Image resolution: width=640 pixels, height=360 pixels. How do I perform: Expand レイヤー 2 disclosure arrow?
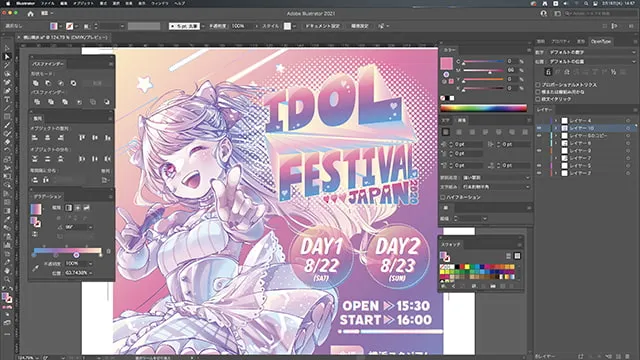tap(556, 173)
